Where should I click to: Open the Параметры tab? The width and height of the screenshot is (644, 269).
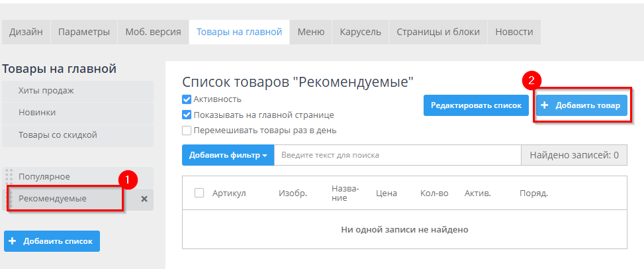pyautogui.click(x=83, y=32)
